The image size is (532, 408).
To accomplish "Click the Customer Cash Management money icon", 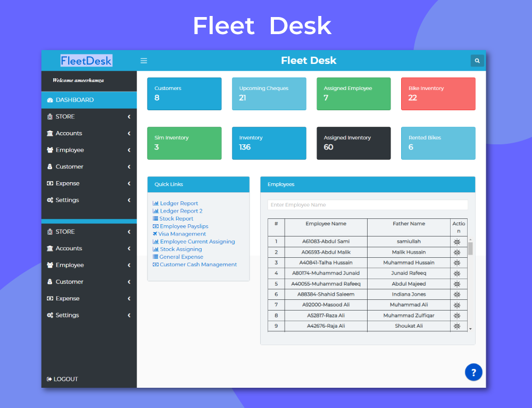I will [155, 264].
